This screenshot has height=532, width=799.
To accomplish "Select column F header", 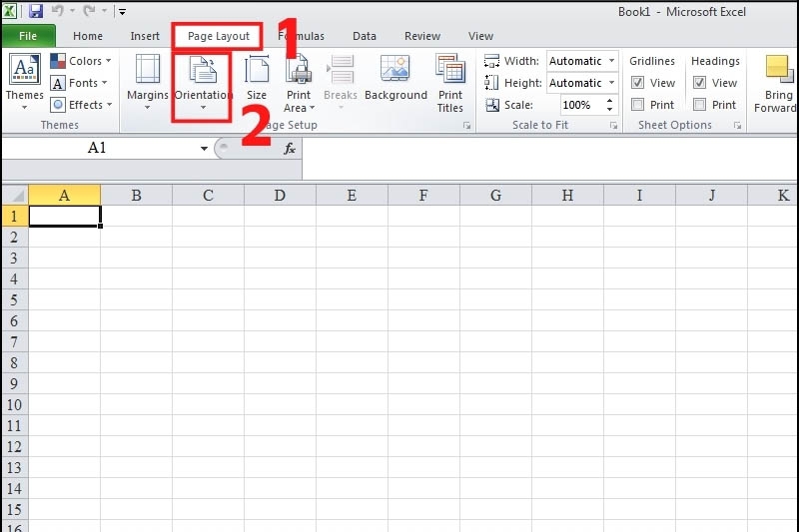I will [x=423, y=196].
